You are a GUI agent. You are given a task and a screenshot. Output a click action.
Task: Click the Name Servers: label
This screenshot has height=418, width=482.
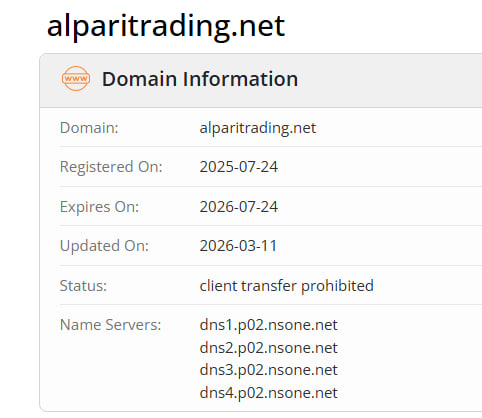point(110,325)
